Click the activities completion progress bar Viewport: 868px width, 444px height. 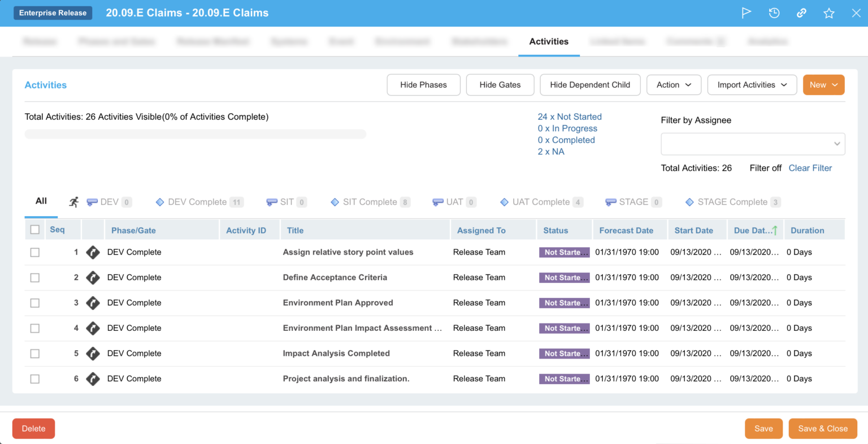pos(195,134)
